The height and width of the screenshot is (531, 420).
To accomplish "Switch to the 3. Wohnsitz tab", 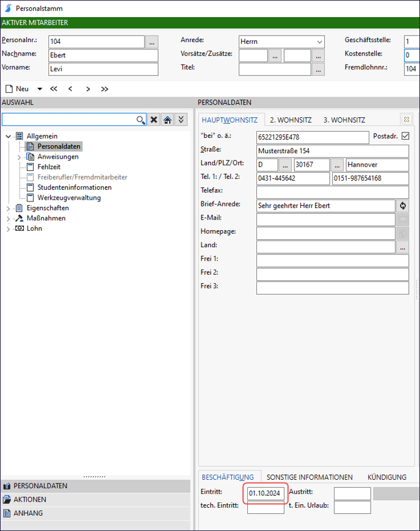I will tap(344, 120).
